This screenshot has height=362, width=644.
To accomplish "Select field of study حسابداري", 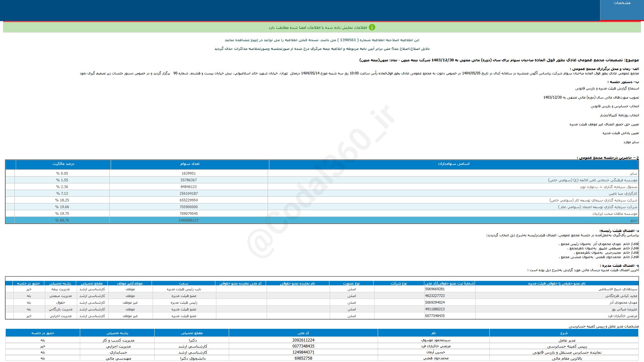I will (x=118, y=353).
